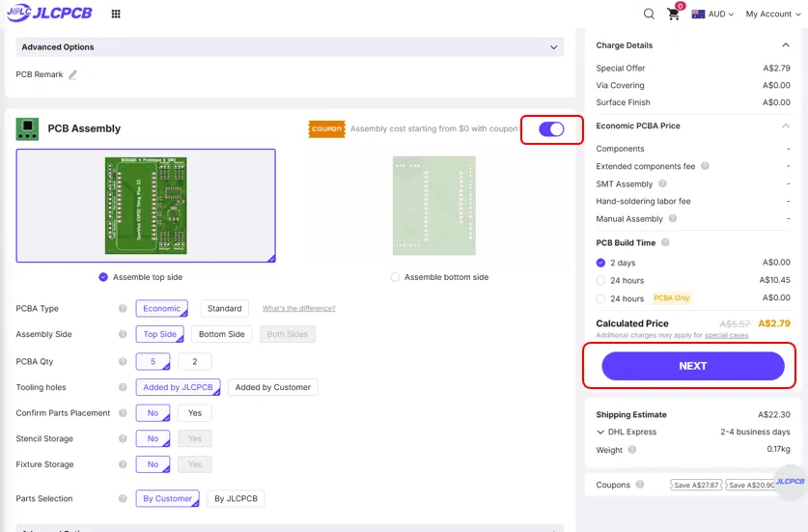Viewport: 808px width, 532px height.
Task: Open help icon for PCBA Qty
Action: (123, 361)
